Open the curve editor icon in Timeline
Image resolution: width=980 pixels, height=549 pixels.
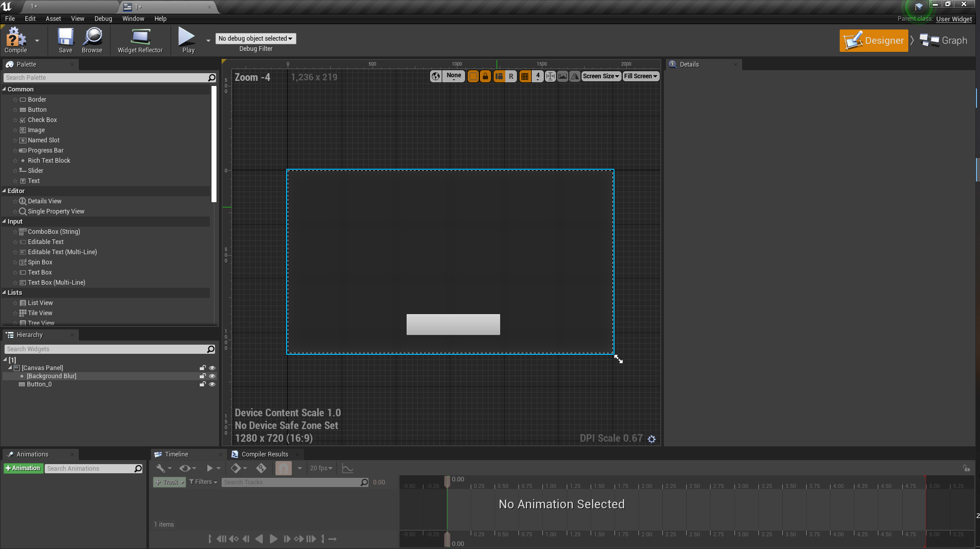pos(348,468)
